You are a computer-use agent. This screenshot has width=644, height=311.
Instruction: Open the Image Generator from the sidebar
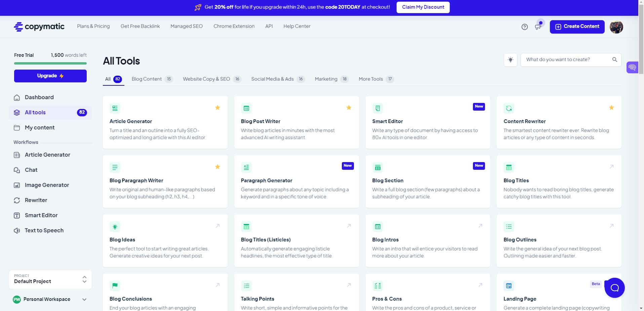point(17,185)
